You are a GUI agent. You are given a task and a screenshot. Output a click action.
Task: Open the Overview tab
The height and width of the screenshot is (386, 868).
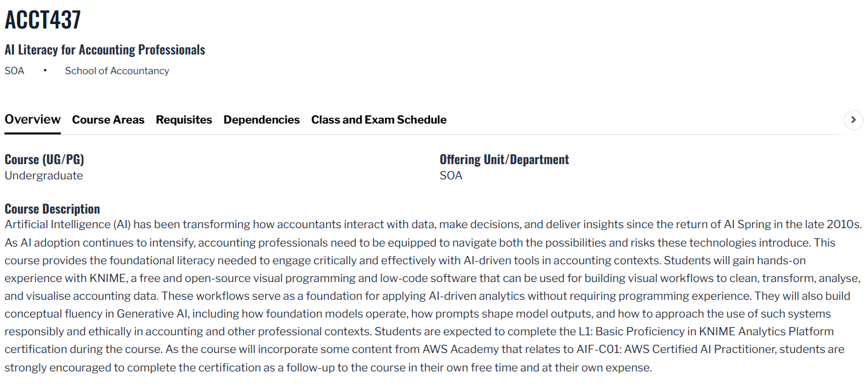click(32, 120)
